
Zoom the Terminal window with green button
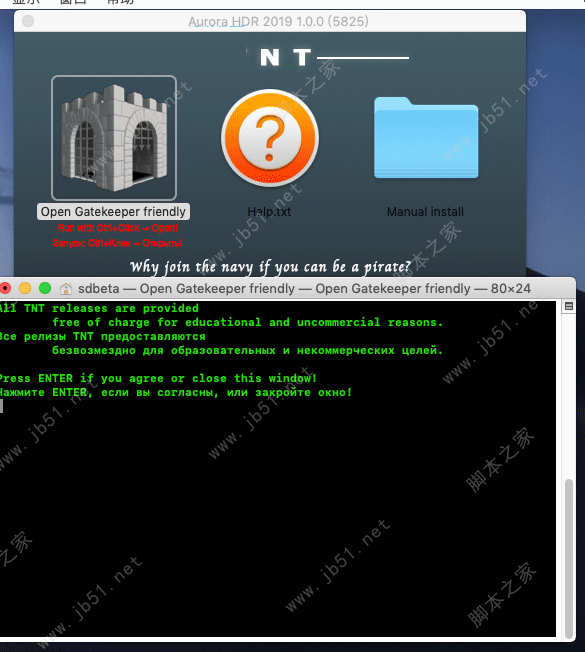[45, 288]
